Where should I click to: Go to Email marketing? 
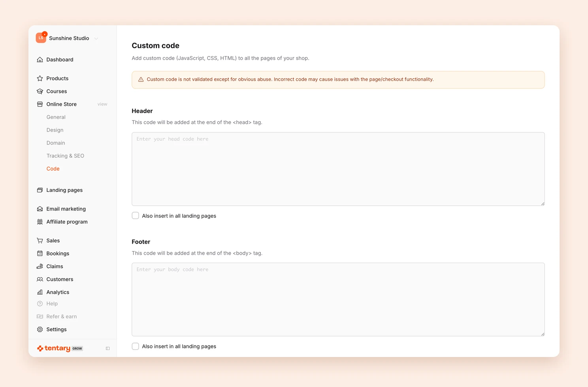coord(66,209)
